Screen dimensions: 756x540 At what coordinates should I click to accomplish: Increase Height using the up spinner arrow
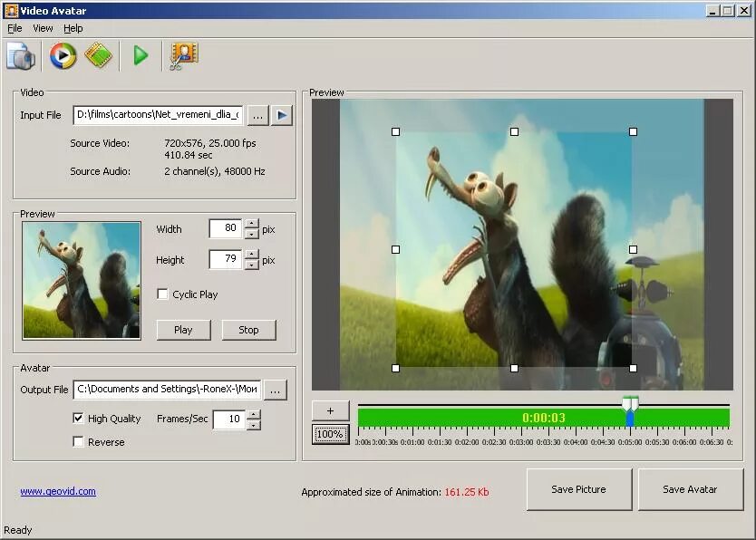(x=252, y=255)
